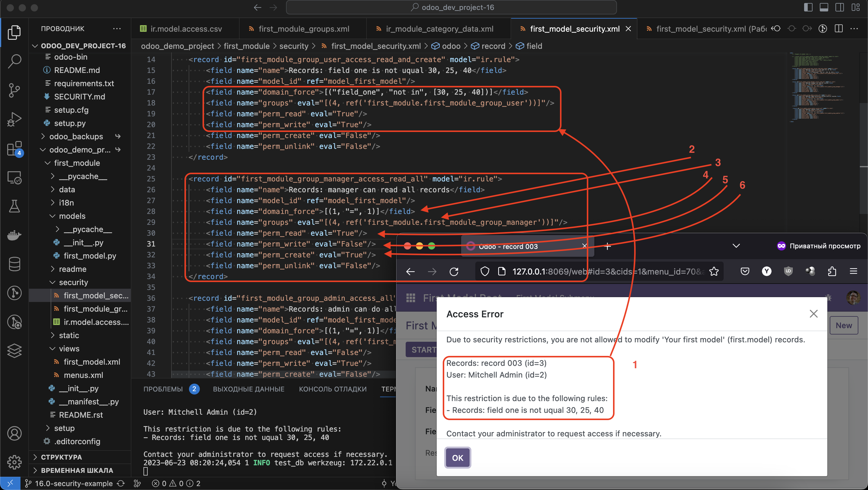Click the errors and warnings status counter
868x490 pixels.
176,483
